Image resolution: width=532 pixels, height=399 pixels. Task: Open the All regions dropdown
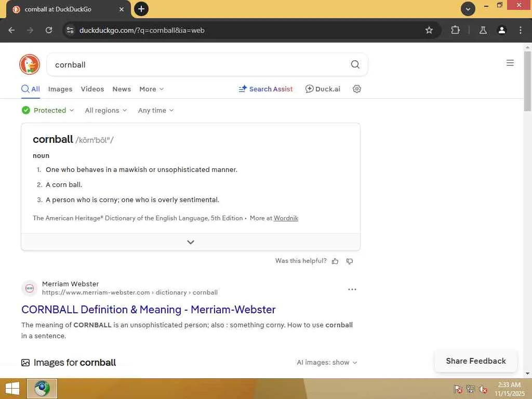106,110
